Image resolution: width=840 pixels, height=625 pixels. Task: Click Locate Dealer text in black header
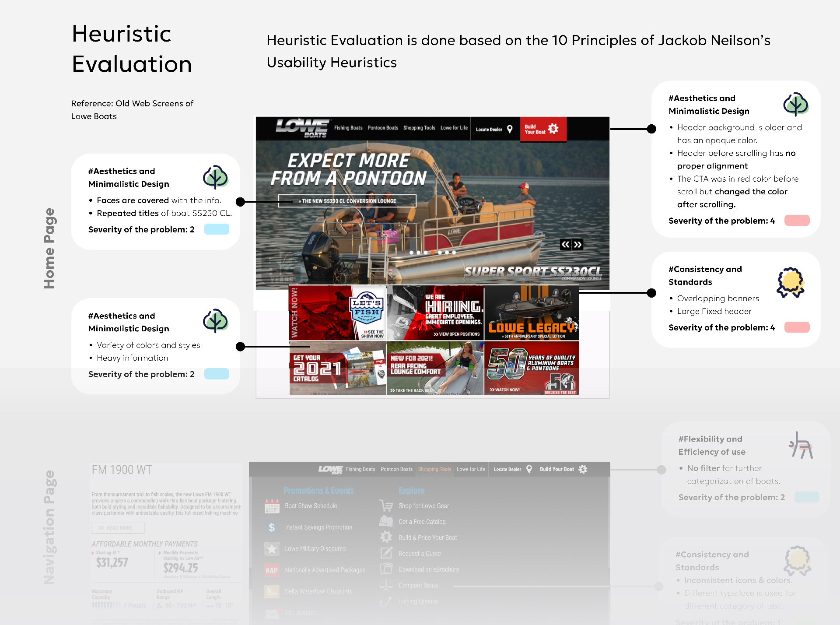pyautogui.click(x=489, y=130)
